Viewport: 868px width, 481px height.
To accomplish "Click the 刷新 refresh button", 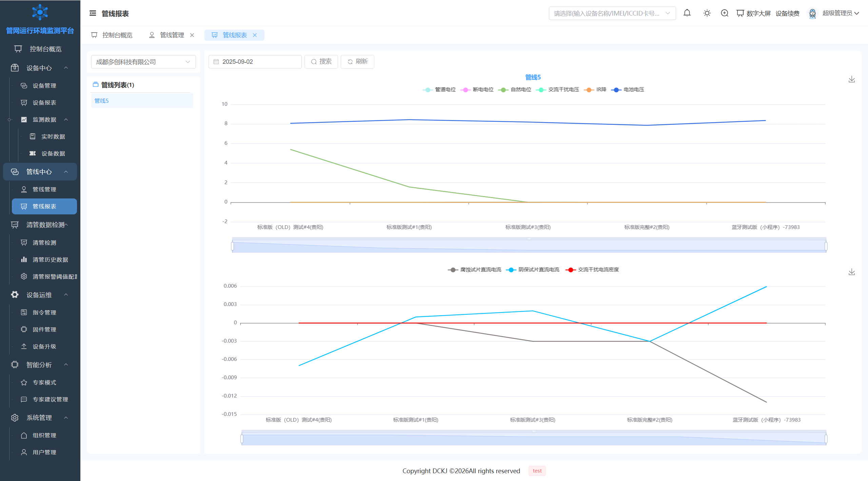I will [357, 62].
